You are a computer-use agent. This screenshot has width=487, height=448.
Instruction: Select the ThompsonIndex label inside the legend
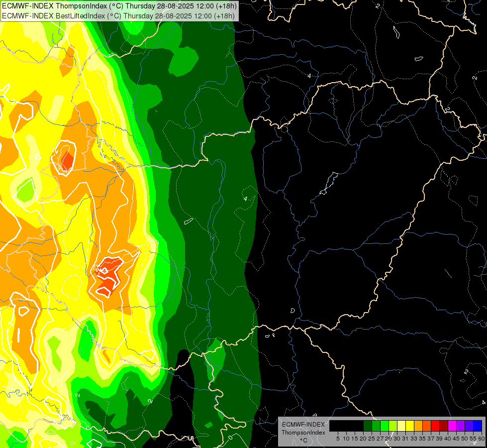[303, 433]
